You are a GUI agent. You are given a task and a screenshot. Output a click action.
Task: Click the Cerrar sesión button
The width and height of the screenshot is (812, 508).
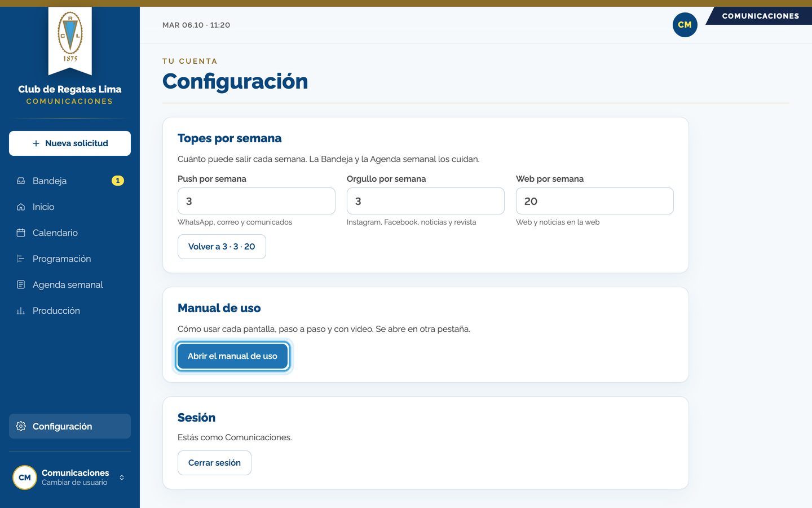click(214, 463)
